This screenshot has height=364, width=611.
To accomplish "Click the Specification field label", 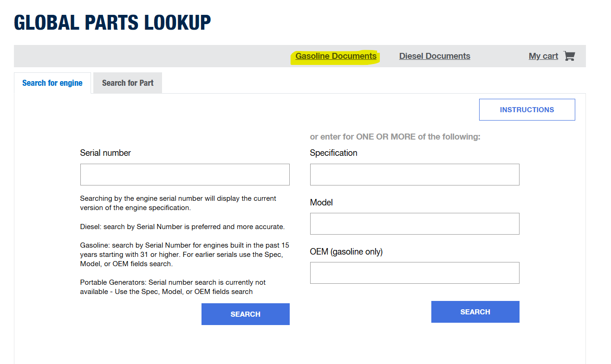I will click(x=333, y=153).
